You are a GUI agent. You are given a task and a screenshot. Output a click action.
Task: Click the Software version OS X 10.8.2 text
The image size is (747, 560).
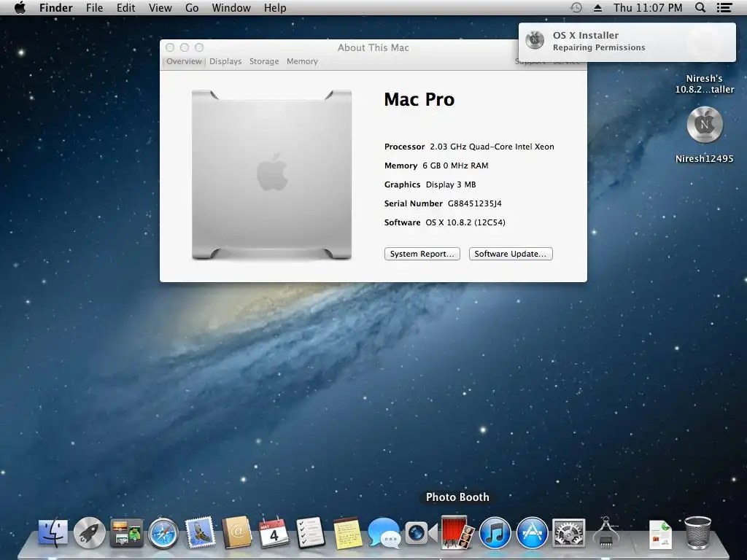[465, 222]
